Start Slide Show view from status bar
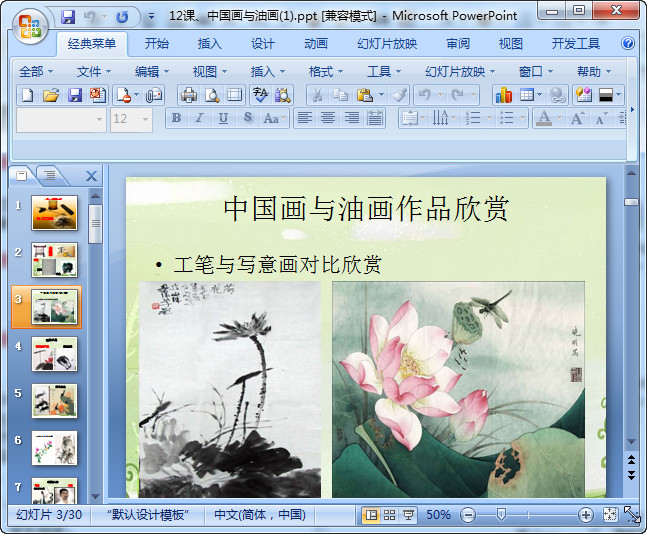647x534 pixels. tap(408, 515)
